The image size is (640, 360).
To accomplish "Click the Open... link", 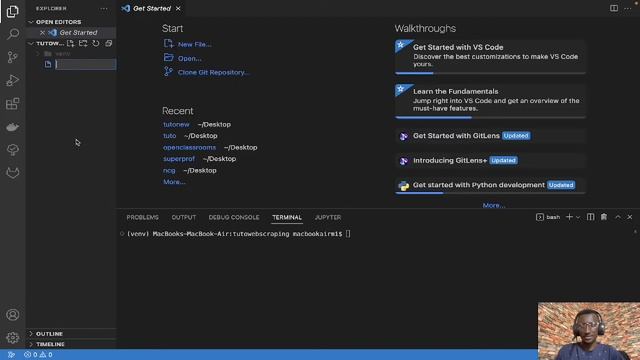I will coord(190,58).
